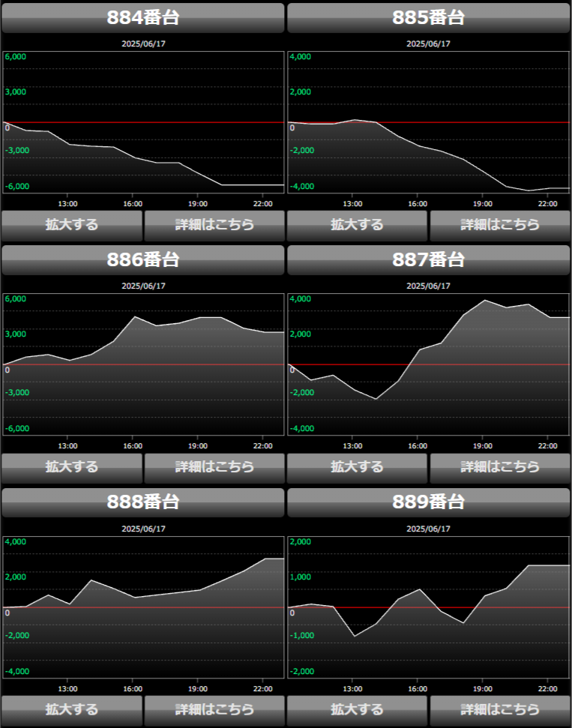Click the 885番台 slump graph
This screenshot has height=728, width=572.
click(429, 122)
